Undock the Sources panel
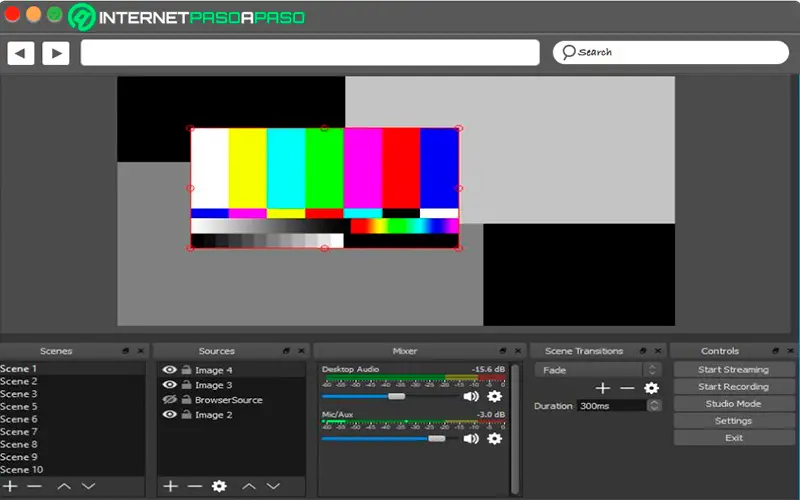 (x=286, y=351)
